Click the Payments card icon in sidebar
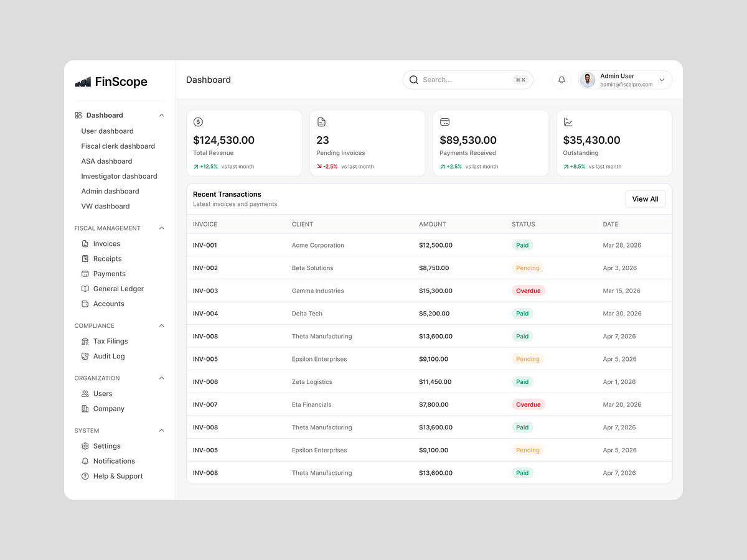This screenshot has height=560, width=747. [85, 274]
